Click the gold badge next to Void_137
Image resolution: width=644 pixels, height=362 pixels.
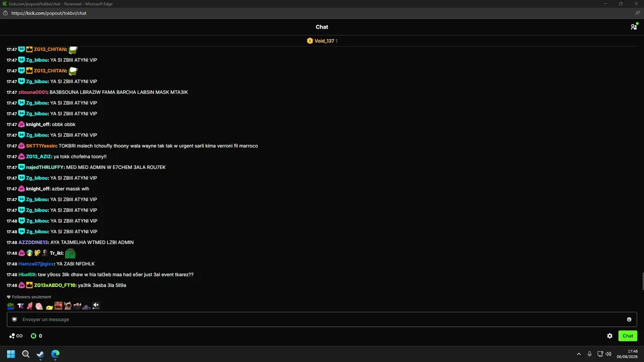click(310, 41)
